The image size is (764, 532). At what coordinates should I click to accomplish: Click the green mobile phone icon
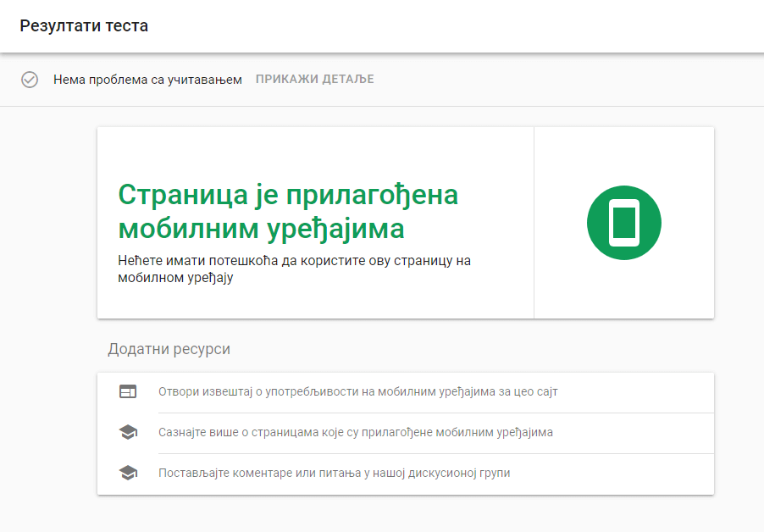623,223
